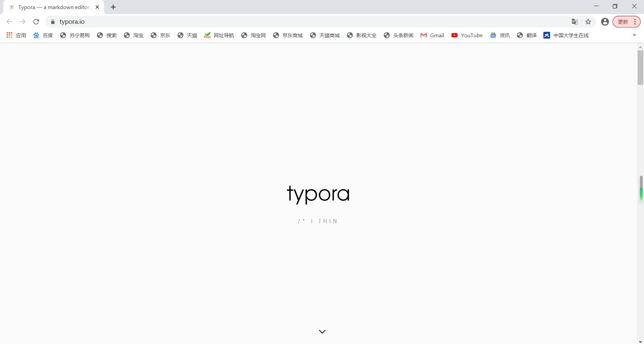Viewport: 644px width, 344px height.
Task: Switch to the Typora markdown editor tab
Action: [x=52, y=7]
